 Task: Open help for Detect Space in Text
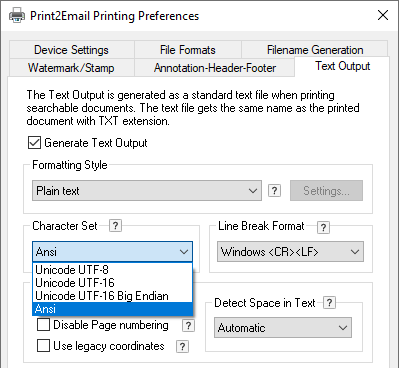(x=329, y=303)
